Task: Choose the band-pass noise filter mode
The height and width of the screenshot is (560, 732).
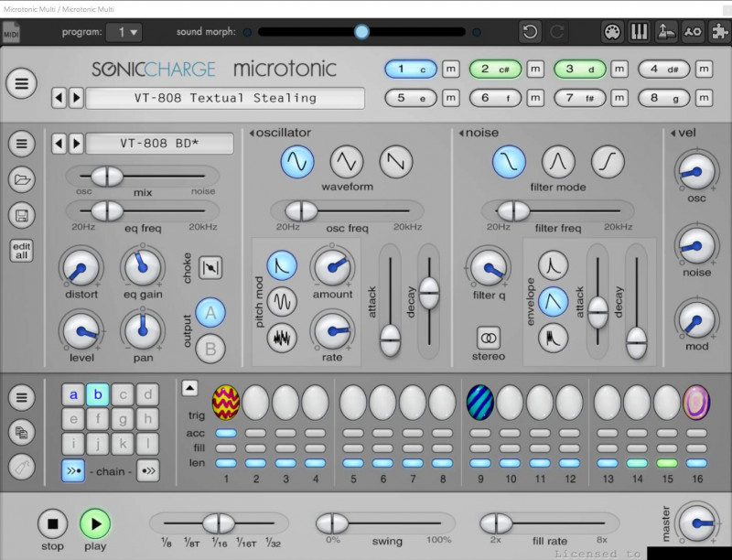Action: (558, 162)
